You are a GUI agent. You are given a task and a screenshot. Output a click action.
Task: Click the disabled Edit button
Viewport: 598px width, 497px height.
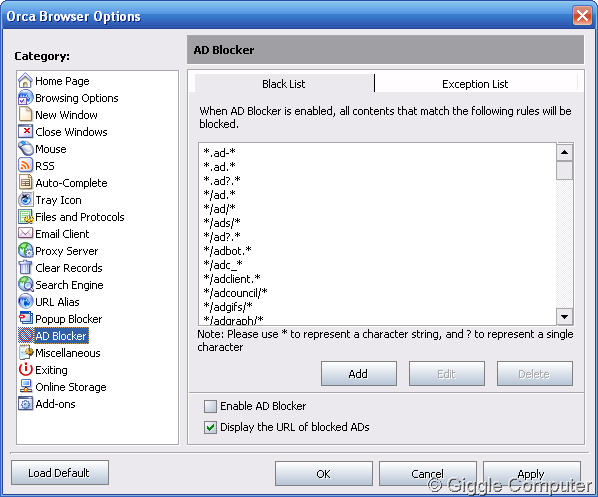[447, 374]
